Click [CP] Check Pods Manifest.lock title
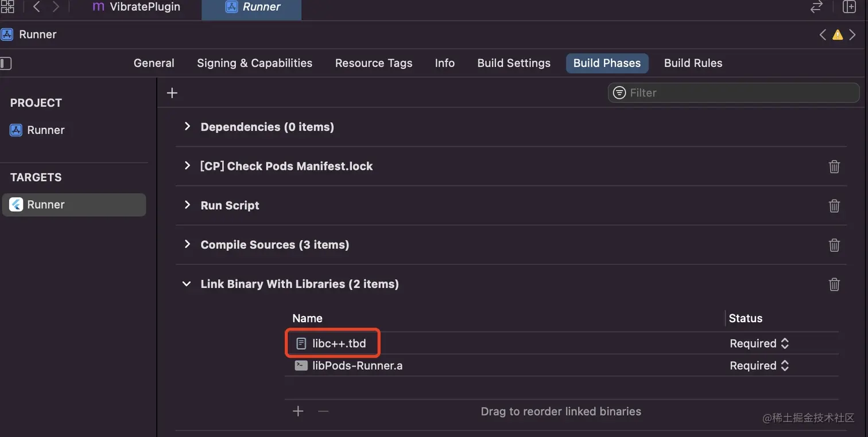This screenshot has height=437, width=868. click(286, 166)
